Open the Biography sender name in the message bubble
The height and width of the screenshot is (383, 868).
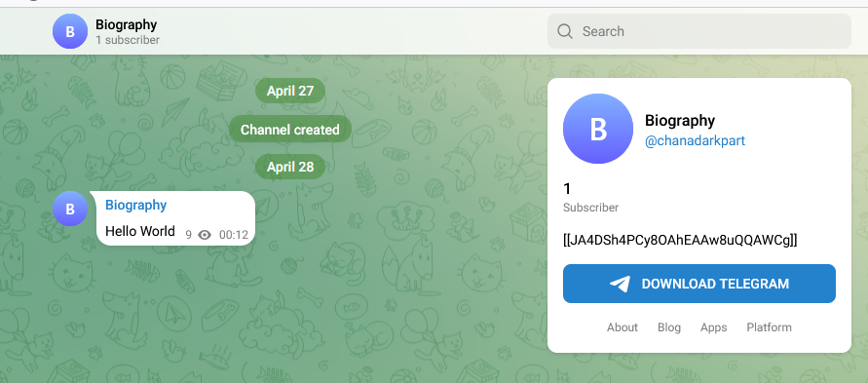click(136, 206)
